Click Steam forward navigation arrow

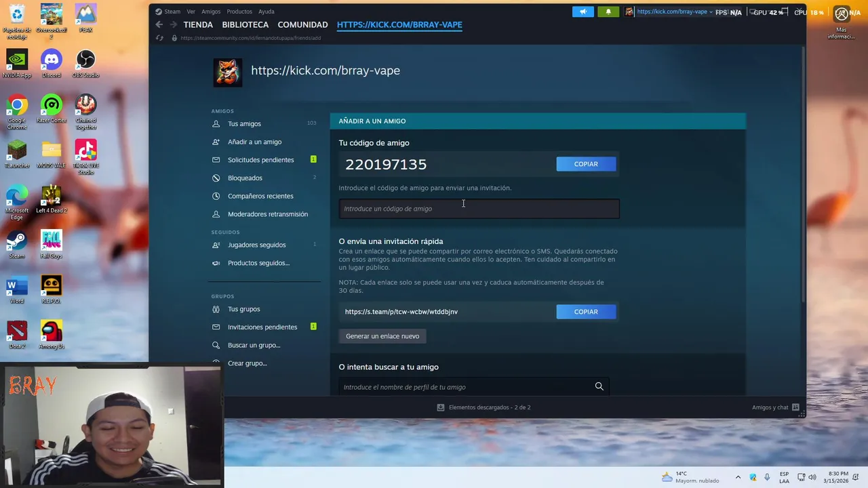[x=174, y=24]
